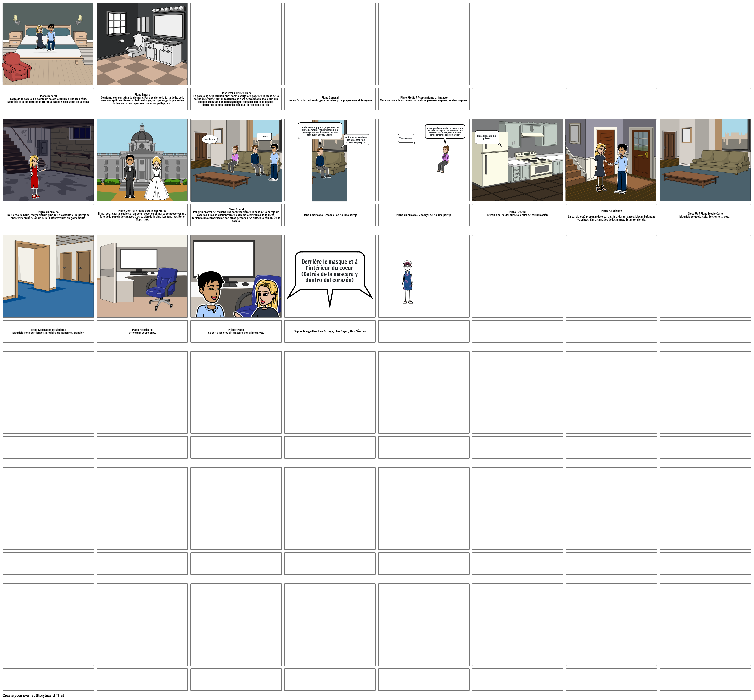754x700 pixels.
Task: Select the living room scene with three people
Action: coord(236,160)
